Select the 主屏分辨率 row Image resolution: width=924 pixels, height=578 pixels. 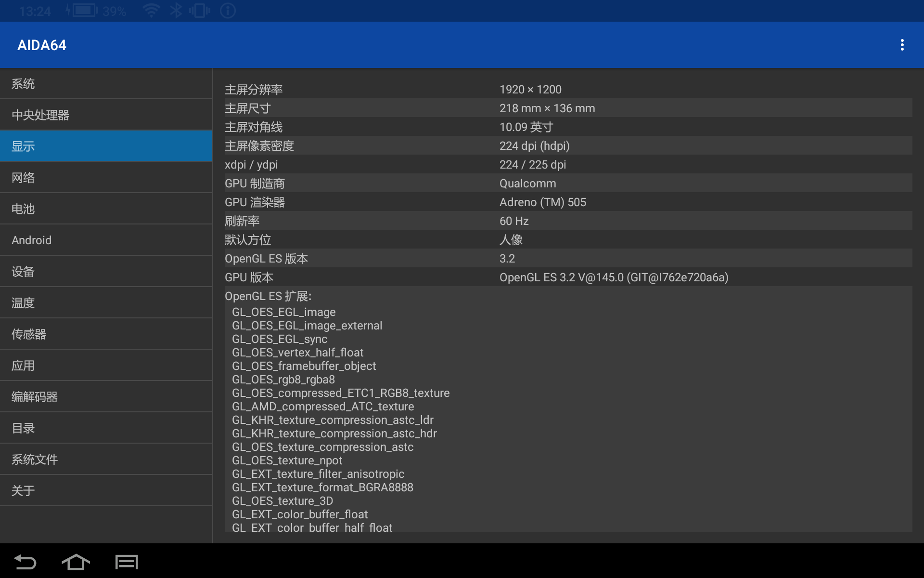[568, 90]
